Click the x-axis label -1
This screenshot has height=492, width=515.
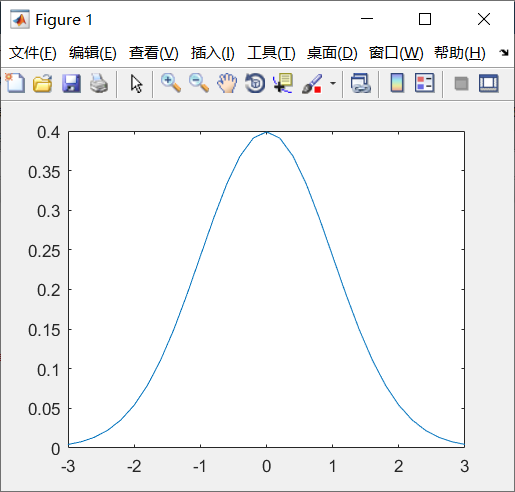[200, 466]
